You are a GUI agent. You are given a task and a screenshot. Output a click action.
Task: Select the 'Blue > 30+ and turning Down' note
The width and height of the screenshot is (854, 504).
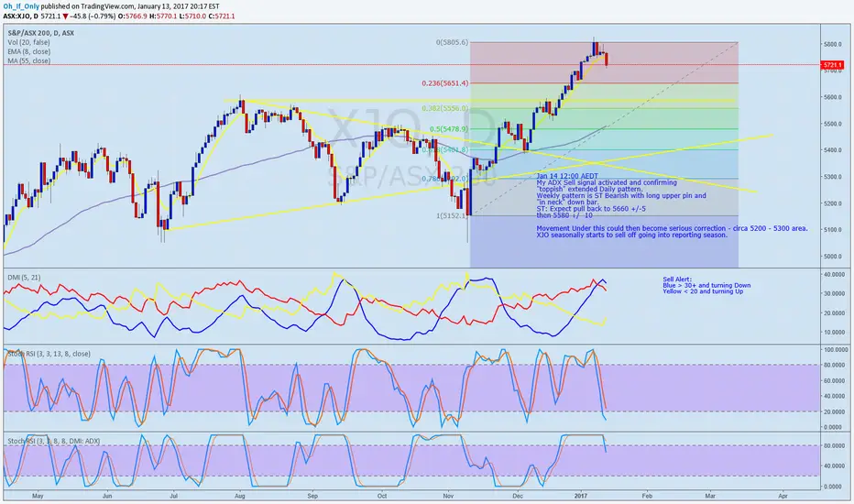click(x=706, y=286)
